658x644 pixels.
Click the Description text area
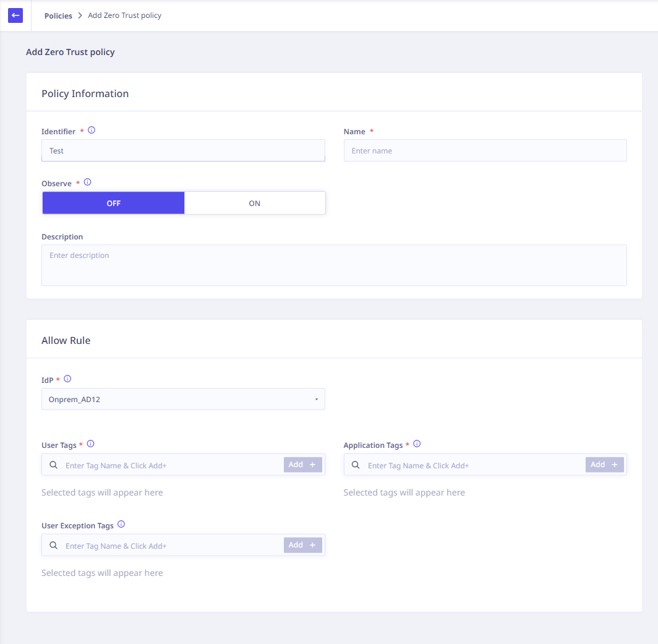click(x=334, y=265)
